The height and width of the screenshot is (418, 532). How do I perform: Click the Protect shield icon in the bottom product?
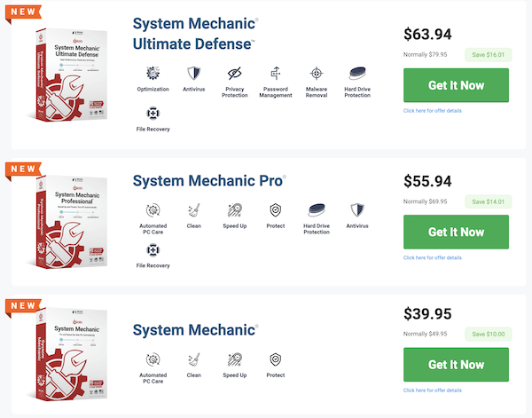[x=276, y=359]
